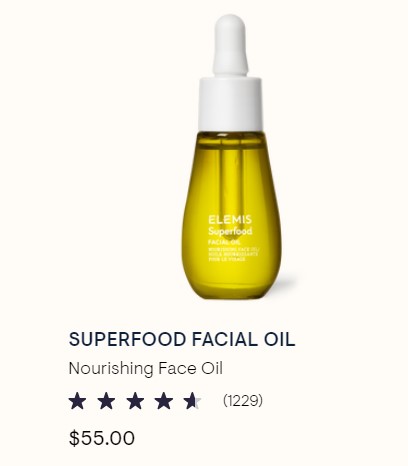The image size is (408, 466).
Task: Click the $55.00 price text
Action: click(x=102, y=438)
